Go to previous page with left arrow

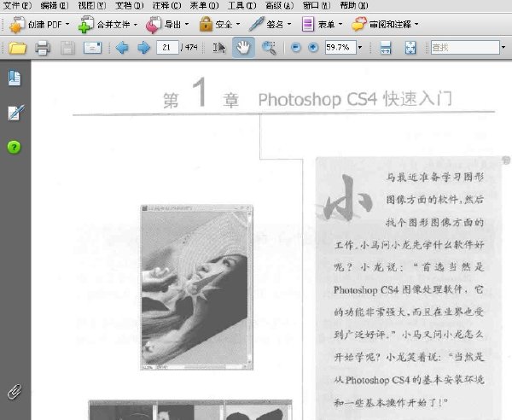(x=122, y=48)
